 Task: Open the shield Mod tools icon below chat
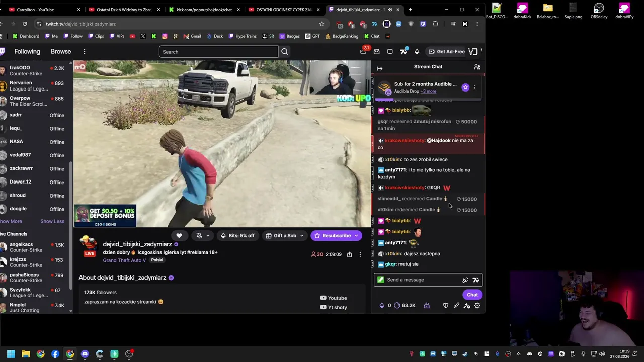pyautogui.click(x=446, y=305)
